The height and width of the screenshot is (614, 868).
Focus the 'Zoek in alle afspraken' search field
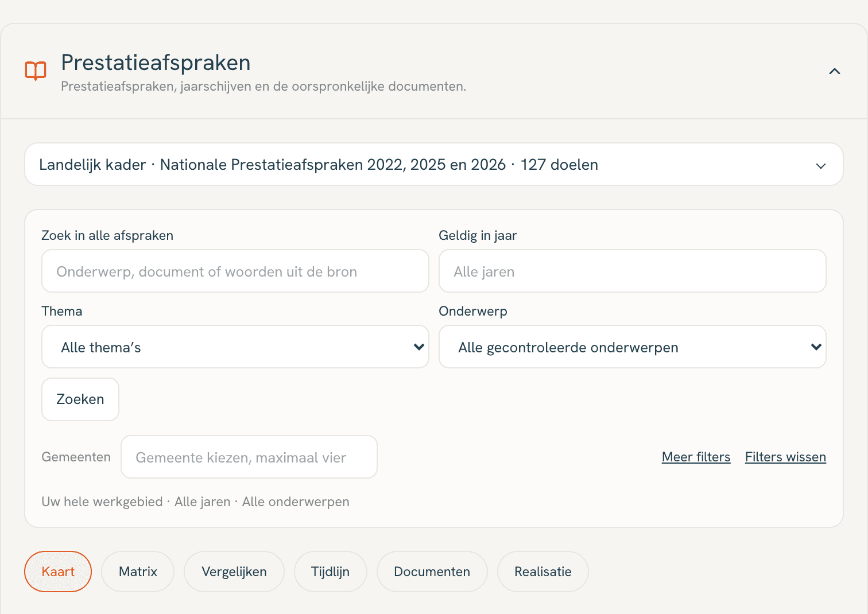(235, 271)
